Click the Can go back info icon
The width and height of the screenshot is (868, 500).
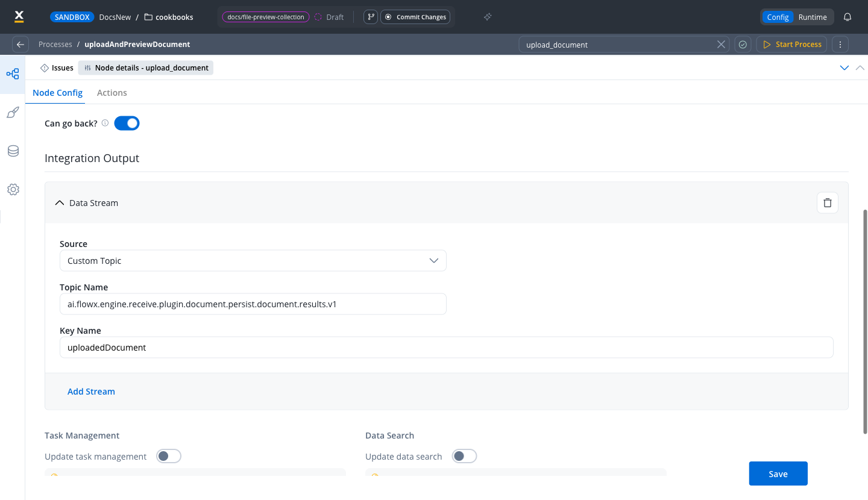[105, 123]
